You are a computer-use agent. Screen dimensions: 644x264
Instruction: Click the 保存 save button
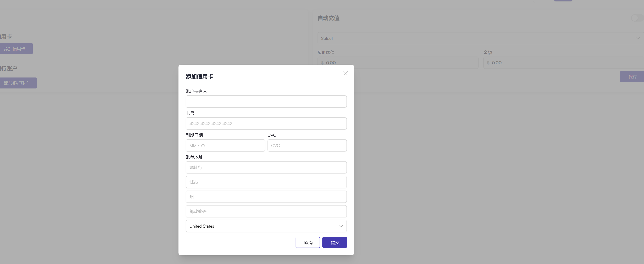632,77
